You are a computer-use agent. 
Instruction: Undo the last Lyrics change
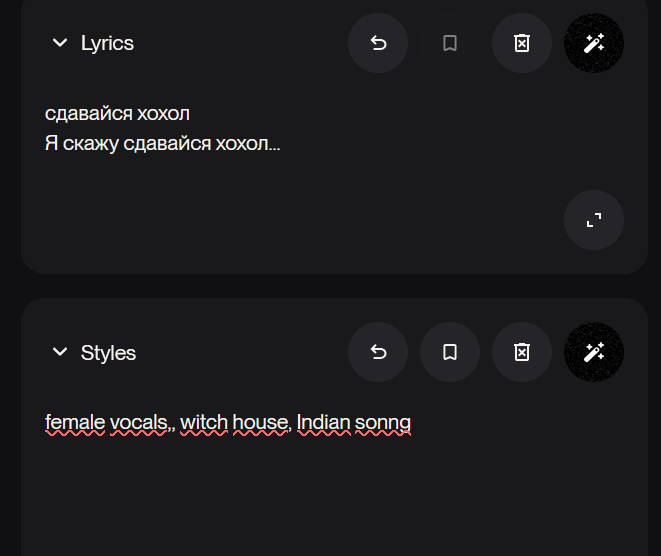coord(378,43)
